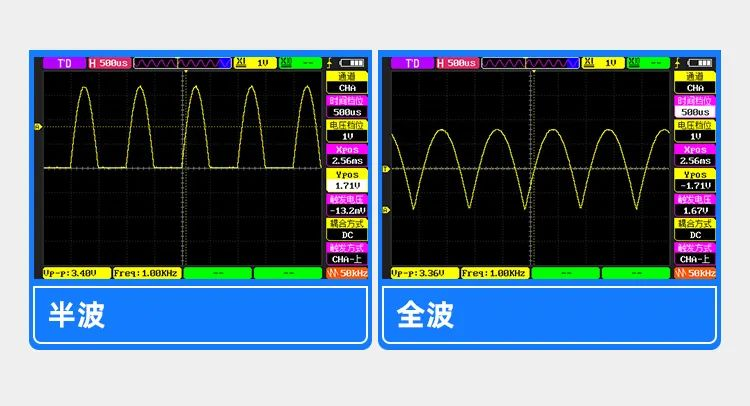Click the highlighted Ypos 1.71V item

[347, 180]
